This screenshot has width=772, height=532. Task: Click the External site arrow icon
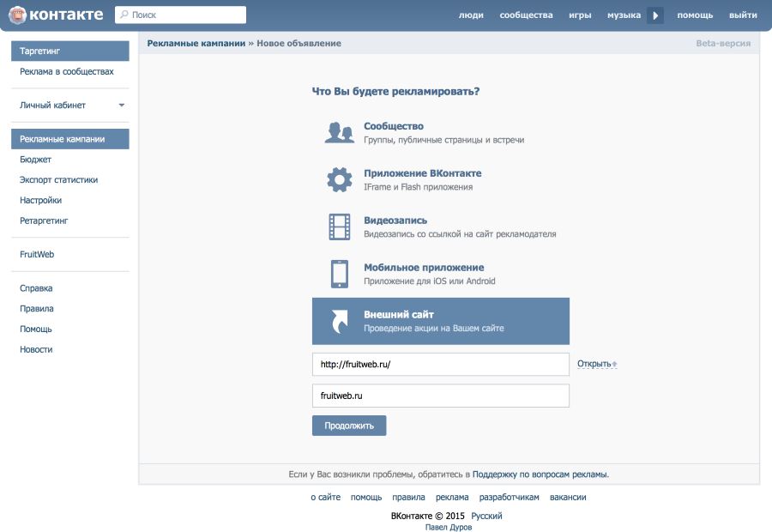point(340,321)
